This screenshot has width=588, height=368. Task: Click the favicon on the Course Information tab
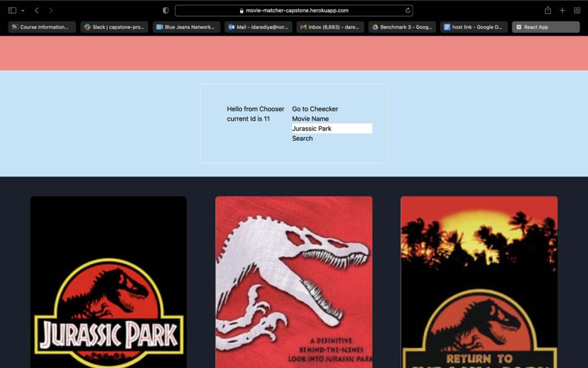[15, 27]
